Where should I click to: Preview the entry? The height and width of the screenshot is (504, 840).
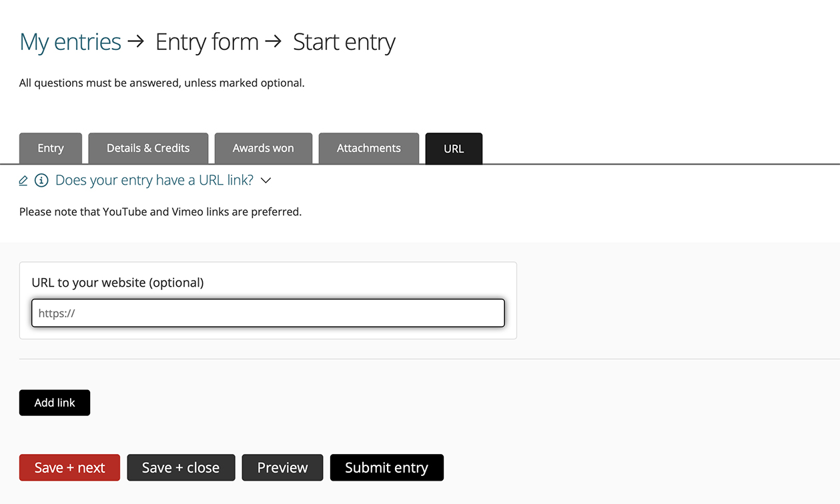click(x=282, y=468)
